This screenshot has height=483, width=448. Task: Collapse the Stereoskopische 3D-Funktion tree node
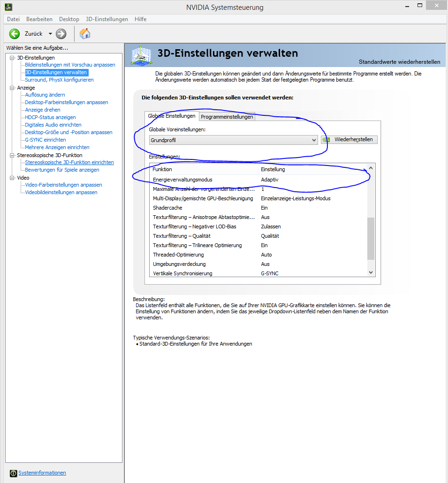12,155
